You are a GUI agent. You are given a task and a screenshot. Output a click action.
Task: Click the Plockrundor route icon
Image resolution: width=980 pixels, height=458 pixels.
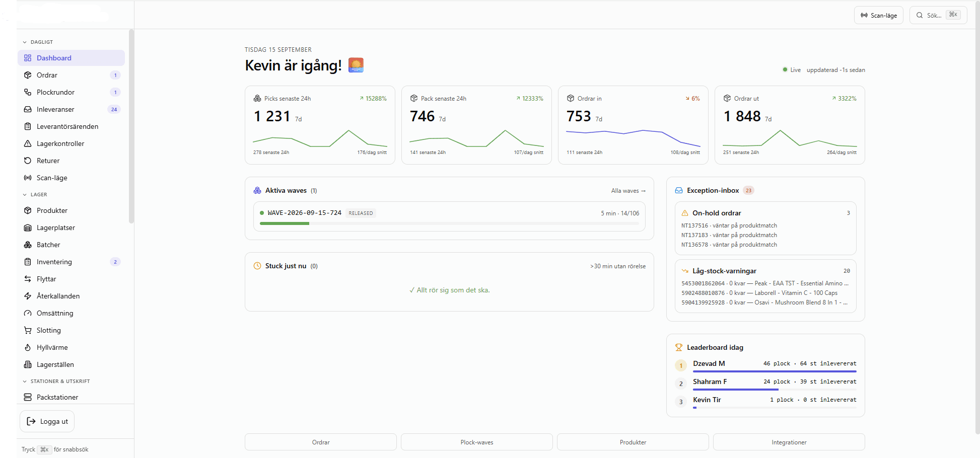tap(28, 92)
